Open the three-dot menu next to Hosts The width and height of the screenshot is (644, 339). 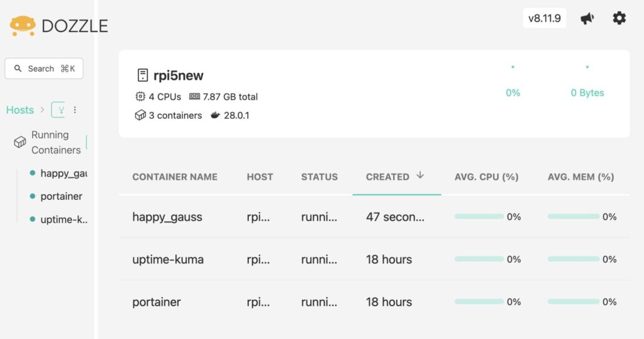75,109
